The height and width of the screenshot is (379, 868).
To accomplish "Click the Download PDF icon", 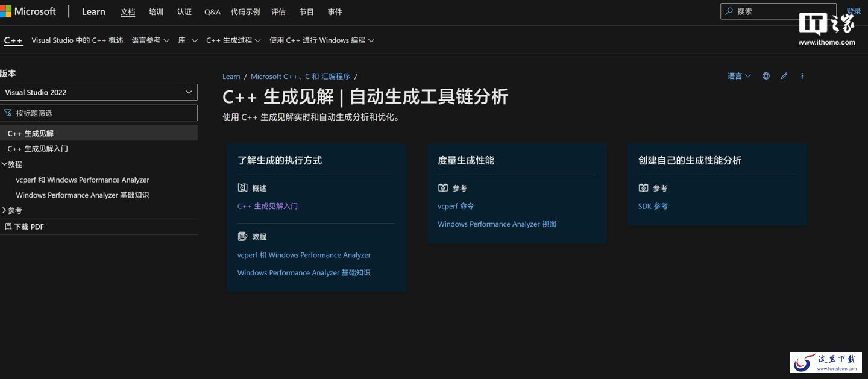I will coord(8,227).
